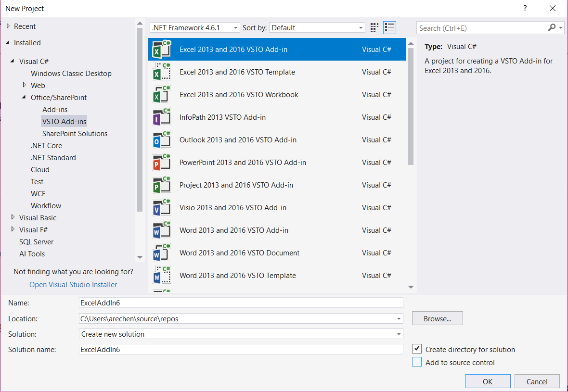Select the Project VSTO Add-in icon
Screen dimensions: 568x392
click(x=162, y=185)
